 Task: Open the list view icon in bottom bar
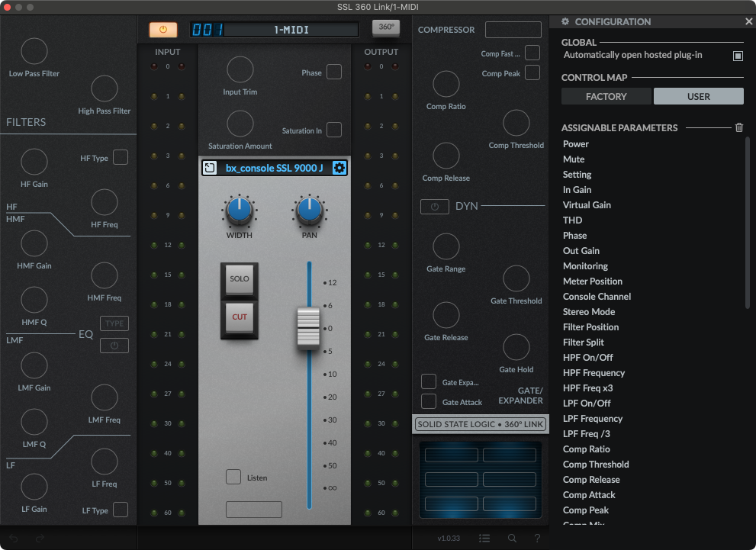484,538
